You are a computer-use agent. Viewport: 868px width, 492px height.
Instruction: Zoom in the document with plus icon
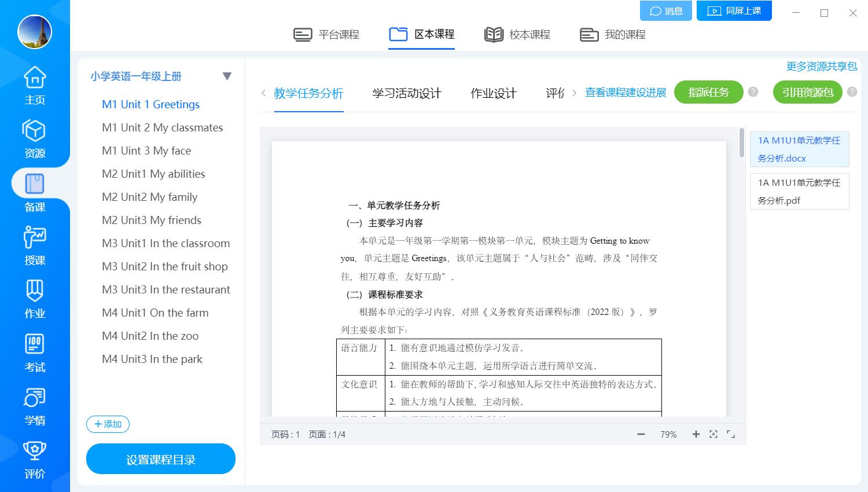[696, 434]
